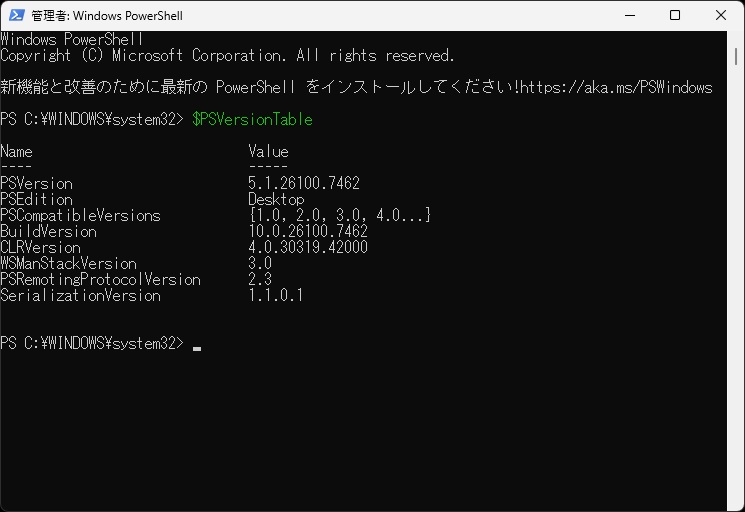The image size is (745, 512).
Task: Click the PowerShell icon in the title bar
Action: pos(15,16)
